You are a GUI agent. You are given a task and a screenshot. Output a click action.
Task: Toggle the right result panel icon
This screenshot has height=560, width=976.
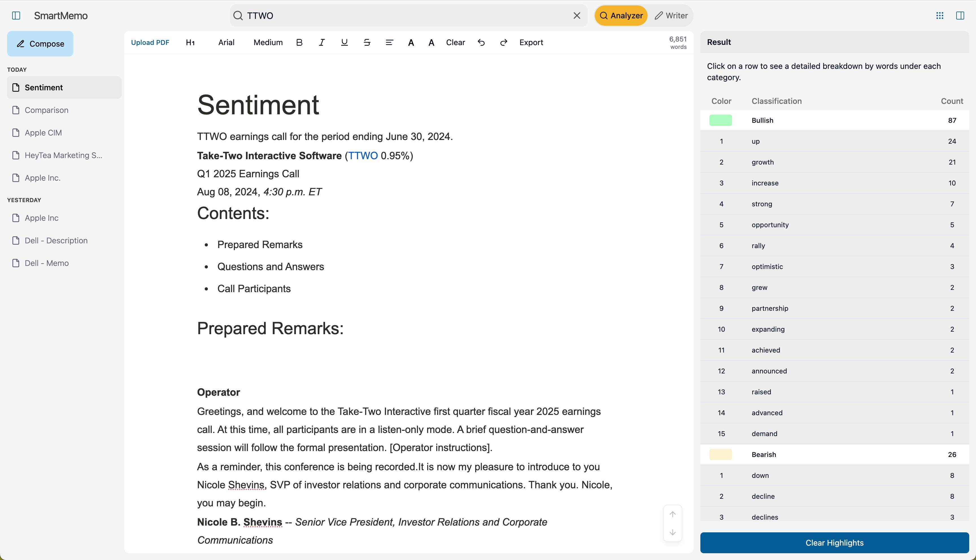coord(960,16)
